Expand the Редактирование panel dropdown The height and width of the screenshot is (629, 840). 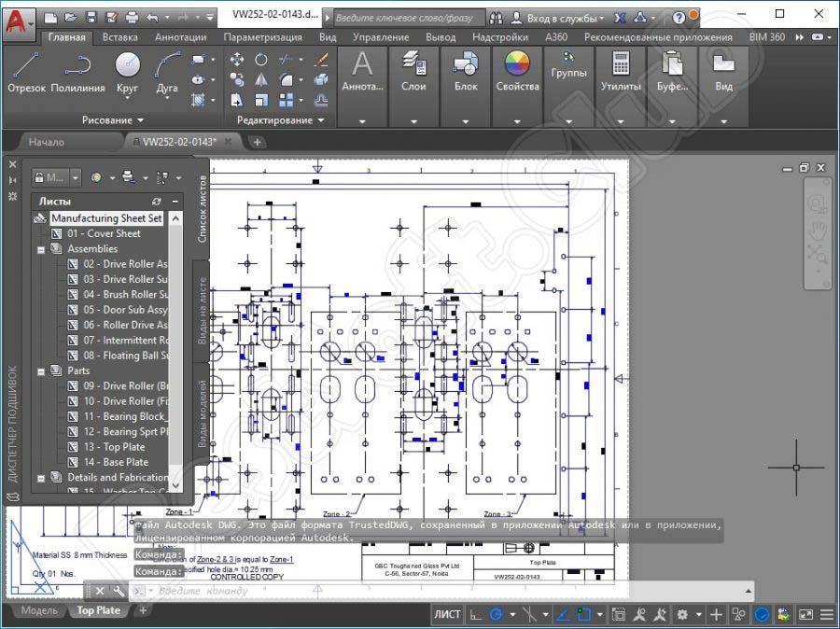click(280, 120)
